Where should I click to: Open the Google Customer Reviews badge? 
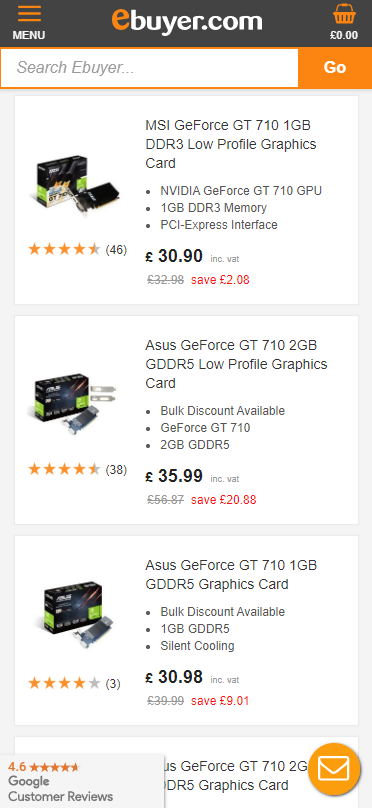82,781
